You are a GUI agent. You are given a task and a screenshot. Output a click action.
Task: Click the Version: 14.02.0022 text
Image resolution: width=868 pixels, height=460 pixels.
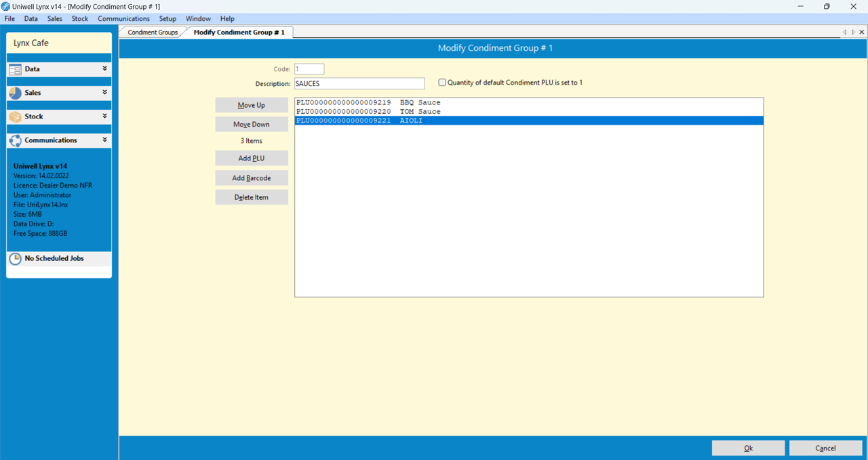click(41, 176)
